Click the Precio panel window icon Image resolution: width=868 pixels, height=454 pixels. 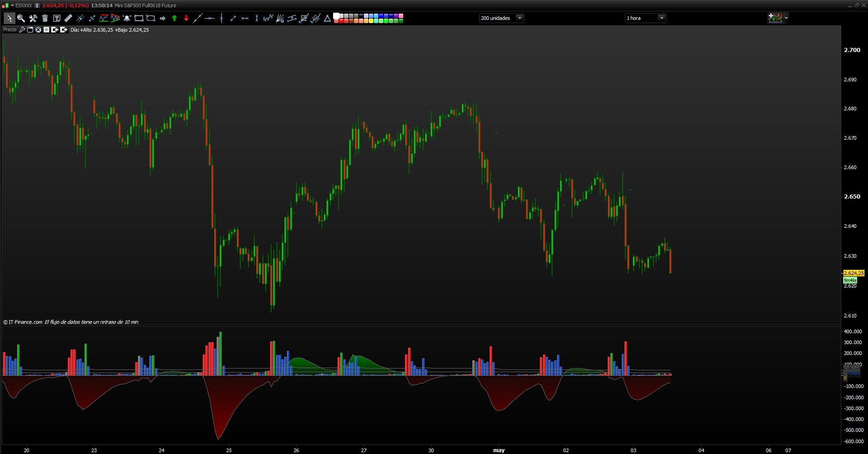[30, 30]
